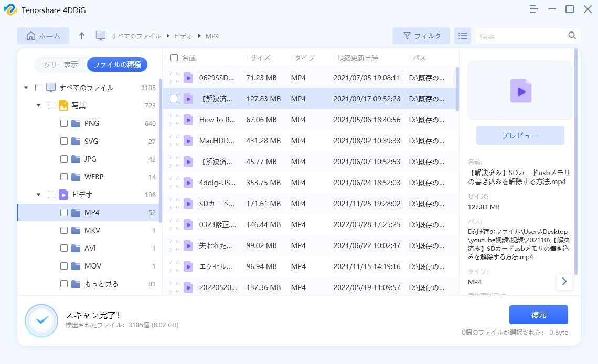598x364 pixels.
Task: Click the MKV folder icon
Action: (76, 230)
